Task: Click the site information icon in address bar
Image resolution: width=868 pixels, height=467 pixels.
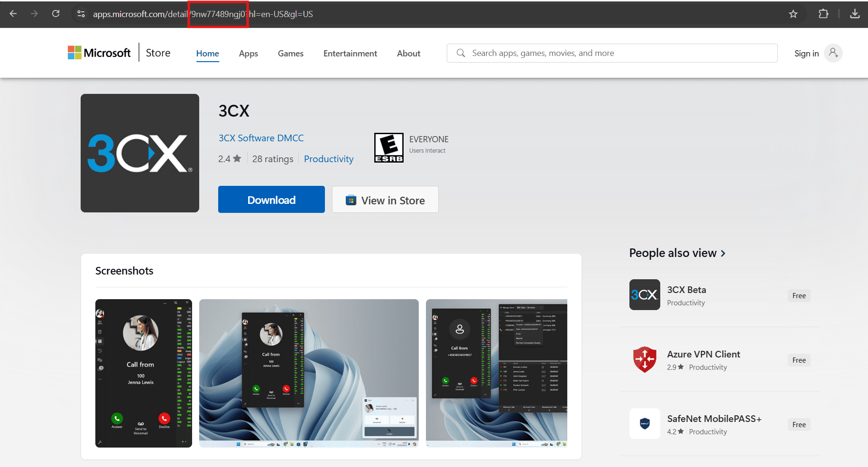Action: pyautogui.click(x=81, y=14)
